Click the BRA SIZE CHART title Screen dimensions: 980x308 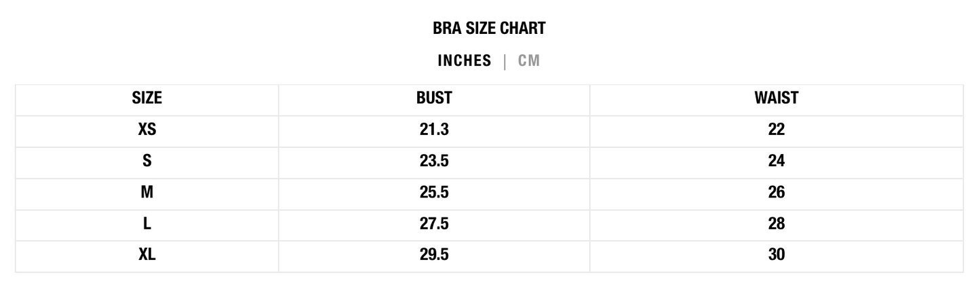[489, 28]
